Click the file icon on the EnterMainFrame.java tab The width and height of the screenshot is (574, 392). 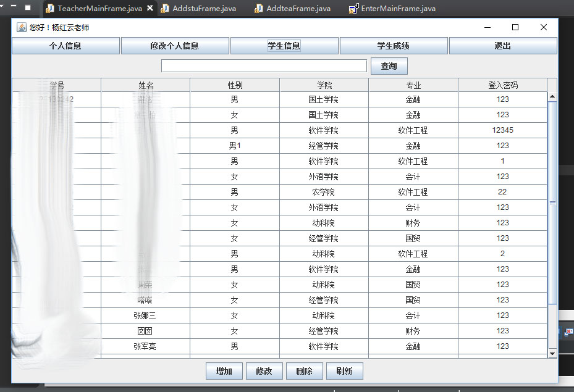[x=353, y=9]
